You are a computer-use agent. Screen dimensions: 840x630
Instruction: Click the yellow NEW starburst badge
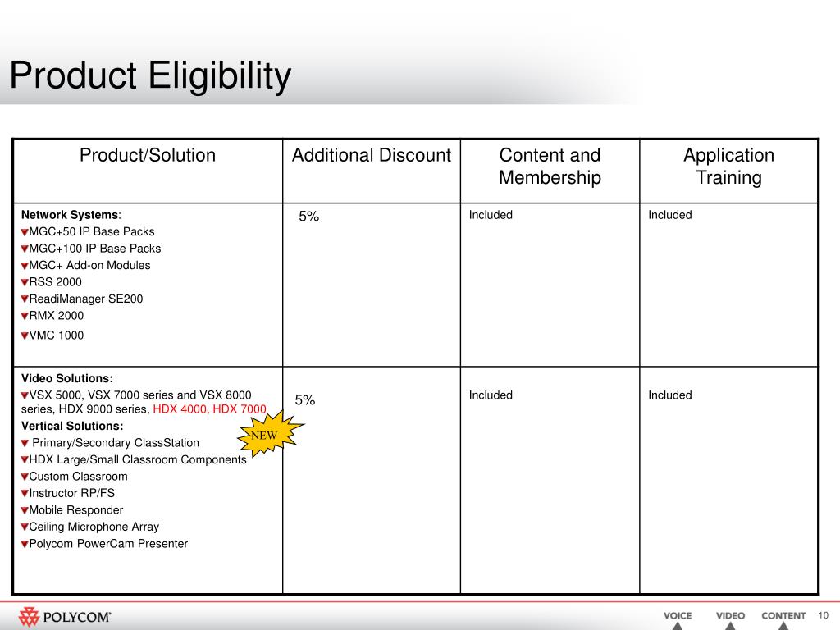pyautogui.click(x=270, y=433)
